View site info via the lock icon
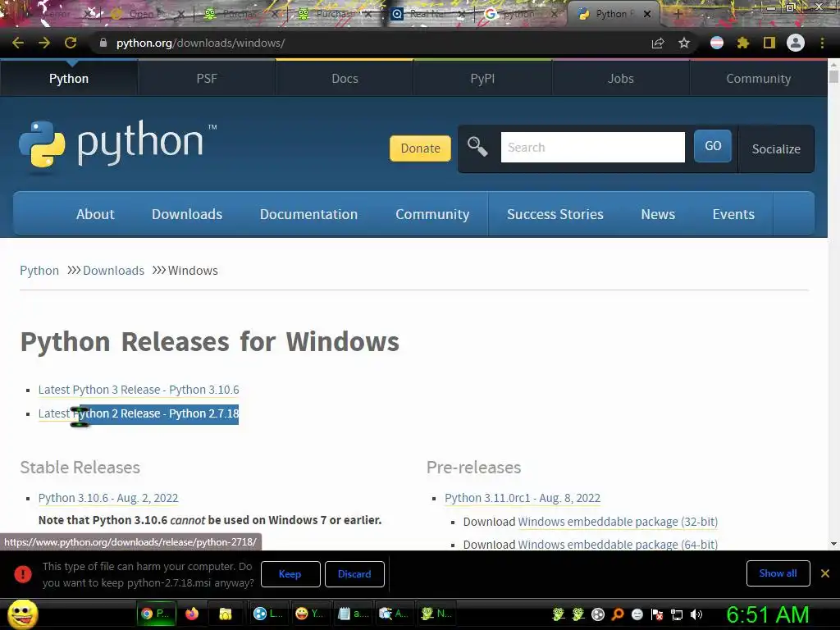 pos(103,43)
